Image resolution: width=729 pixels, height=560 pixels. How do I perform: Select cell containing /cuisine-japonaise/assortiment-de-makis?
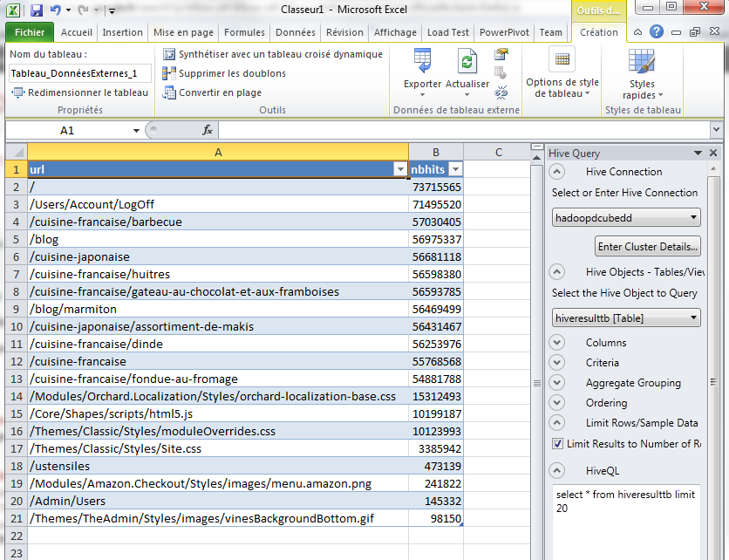point(218,326)
